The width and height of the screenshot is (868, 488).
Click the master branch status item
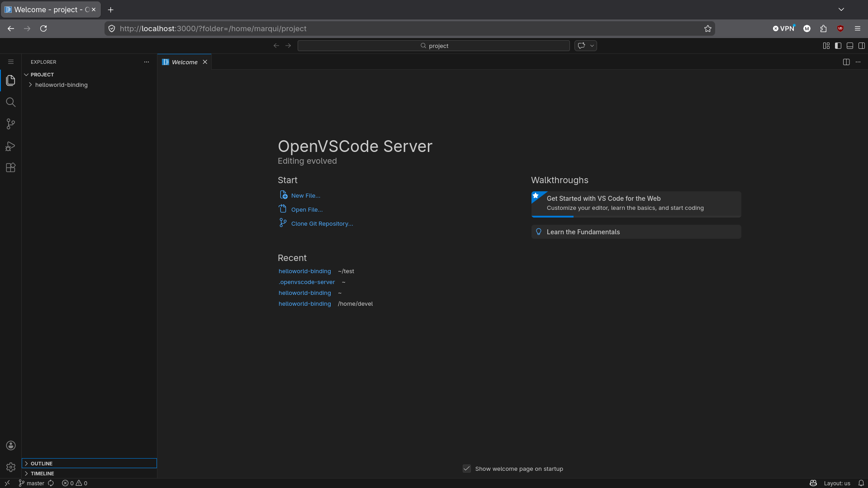pyautogui.click(x=31, y=483)
